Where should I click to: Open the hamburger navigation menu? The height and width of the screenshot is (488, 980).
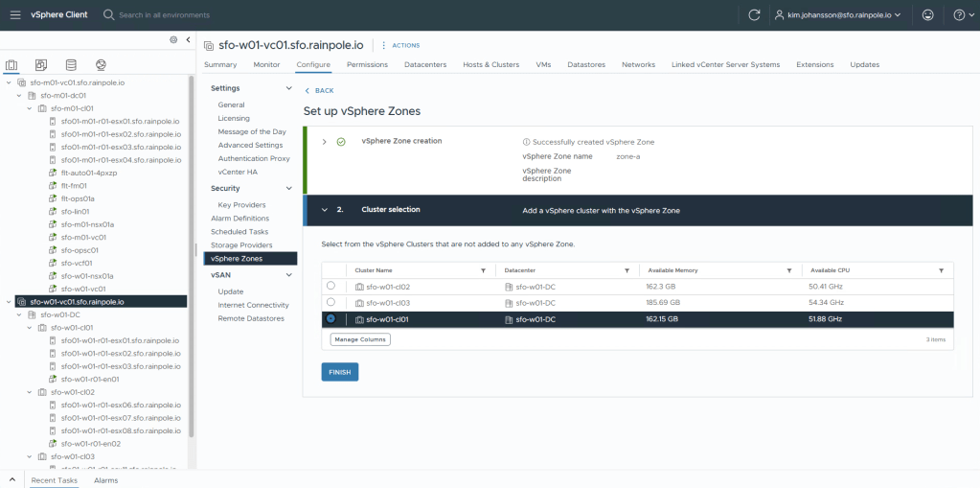[14, 14]
